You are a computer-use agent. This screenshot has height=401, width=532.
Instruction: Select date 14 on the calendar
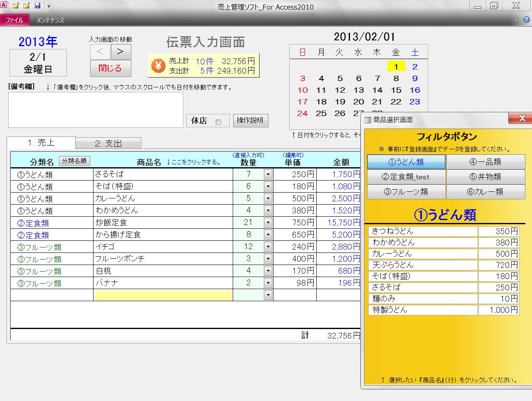[377, 90]
